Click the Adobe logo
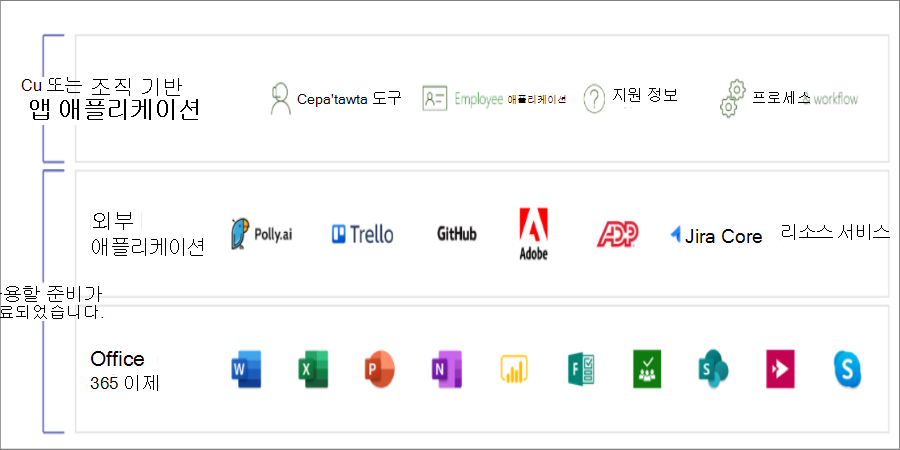Viewport: 900px width, 450px height. tap(533, 234)
